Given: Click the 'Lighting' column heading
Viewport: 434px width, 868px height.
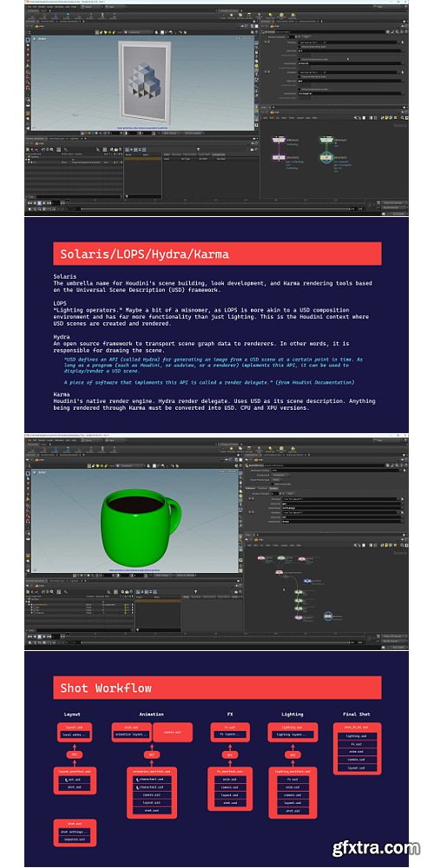Looking at the screenshot, I should [x=293, y=714].
